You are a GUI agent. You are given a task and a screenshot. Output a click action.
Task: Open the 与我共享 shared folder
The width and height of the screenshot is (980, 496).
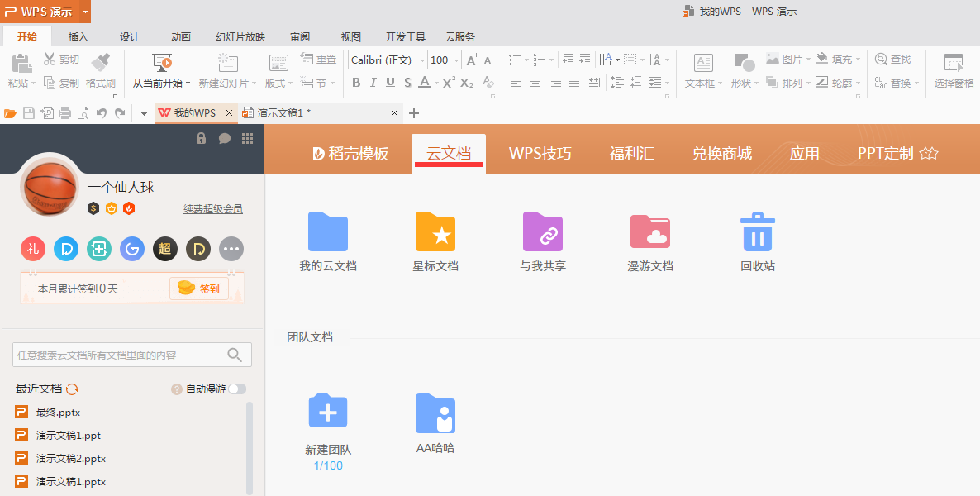point(542,232)
